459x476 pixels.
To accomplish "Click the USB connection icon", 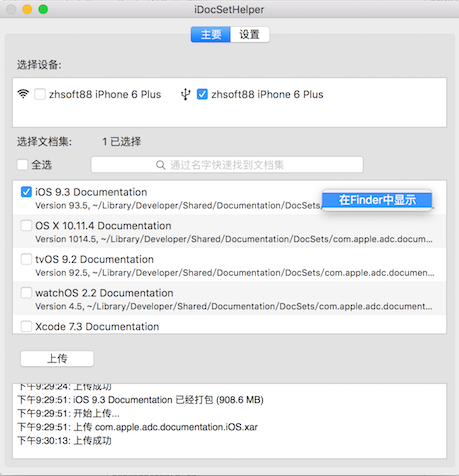I will coord(186,94).
